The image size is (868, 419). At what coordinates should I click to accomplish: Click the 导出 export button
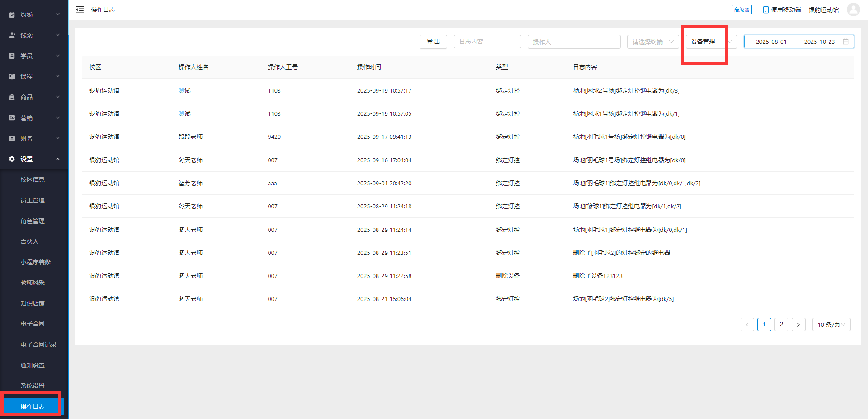[x=433, y=42]
